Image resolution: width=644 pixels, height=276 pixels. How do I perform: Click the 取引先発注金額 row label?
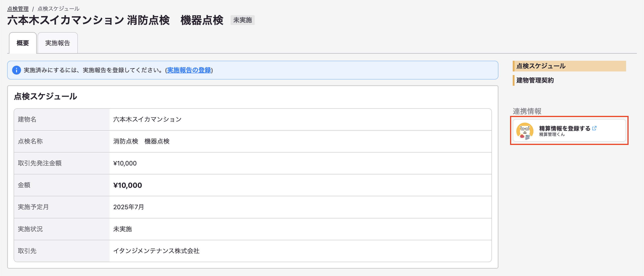(40, 163)
